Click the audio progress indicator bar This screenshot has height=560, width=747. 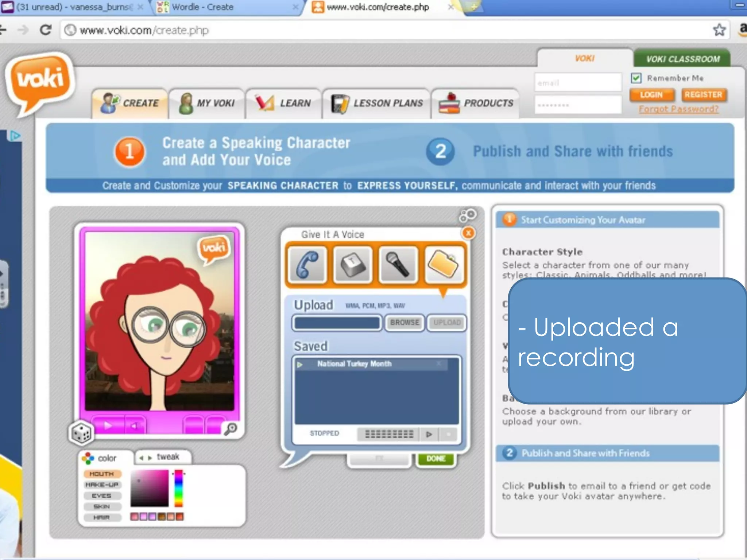point(389,434)
